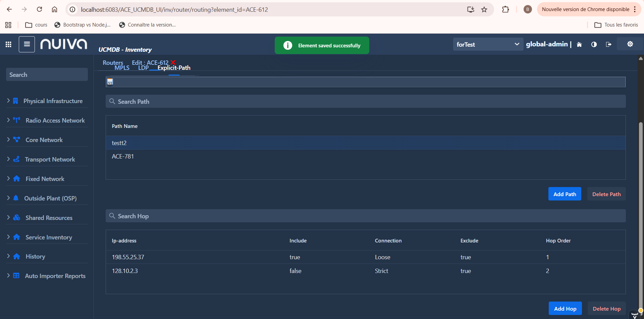This screenshot has width=644, height=319.
Task: Click the save floppy disk icon
Action: [110, 82]
